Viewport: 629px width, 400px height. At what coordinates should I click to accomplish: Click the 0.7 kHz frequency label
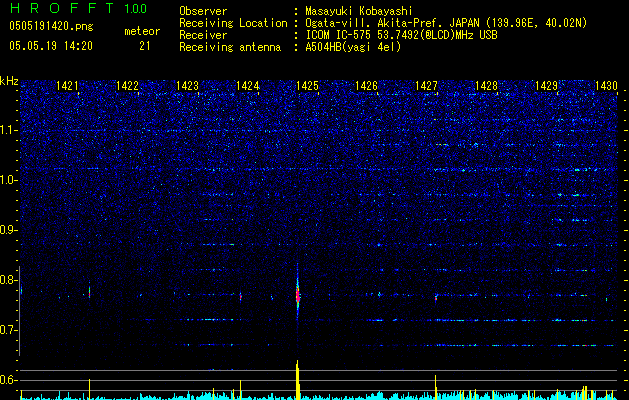pos(8,330)
